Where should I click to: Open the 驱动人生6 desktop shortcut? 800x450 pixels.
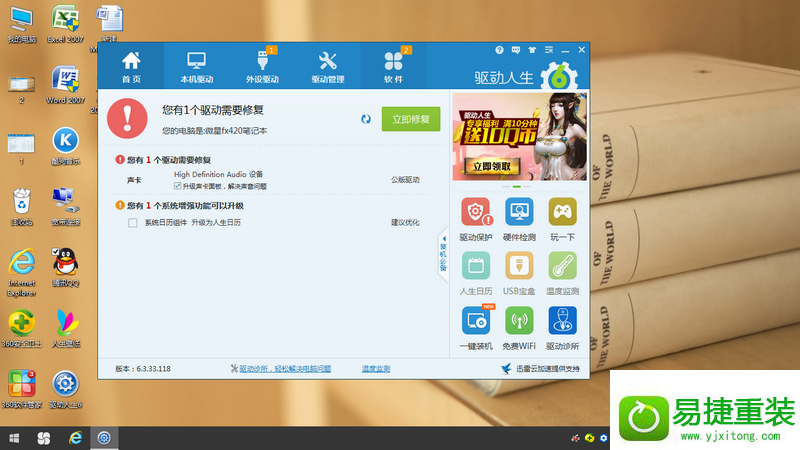pos(65,389)
